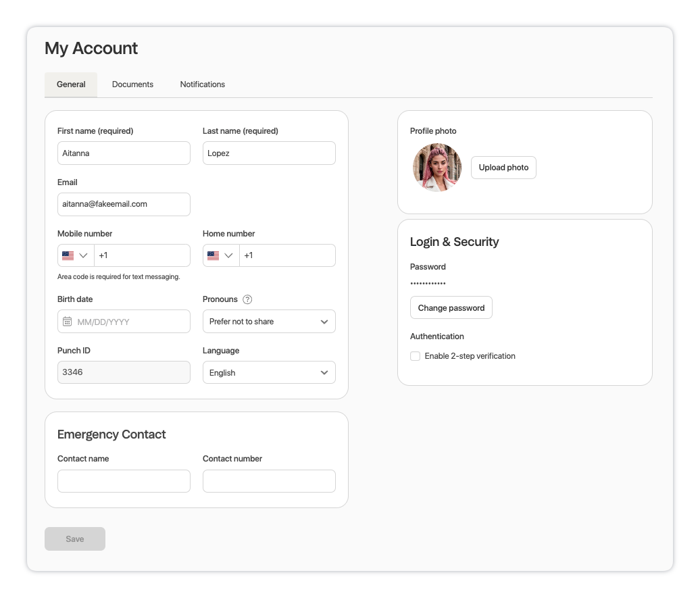Click the US flag in Home number

(x=213, y=255)
